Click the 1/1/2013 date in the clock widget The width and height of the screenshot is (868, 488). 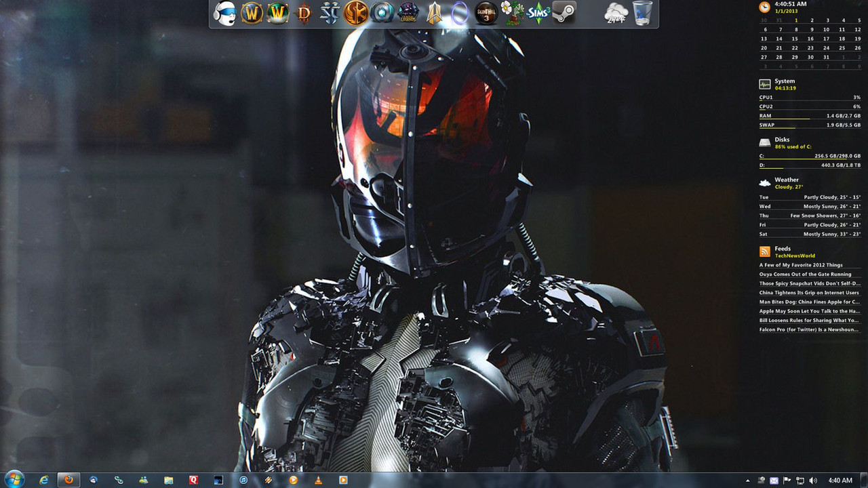pyautogui.click(x=787, y=11)
